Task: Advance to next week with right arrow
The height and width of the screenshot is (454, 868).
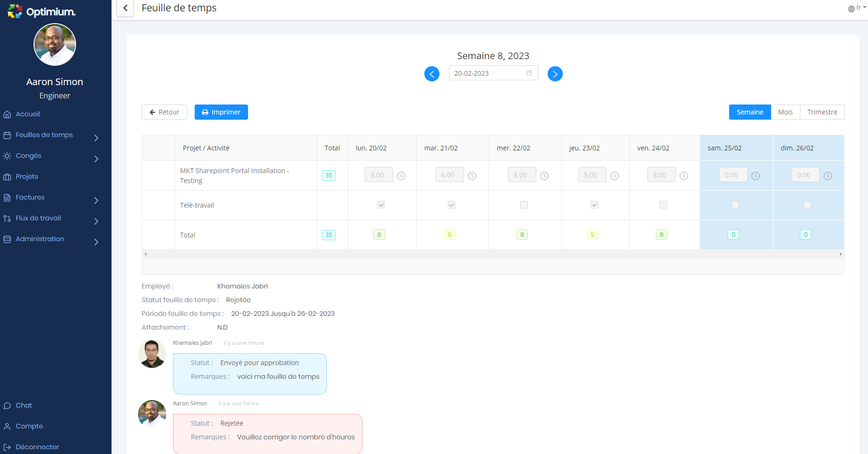Action: 555,74
